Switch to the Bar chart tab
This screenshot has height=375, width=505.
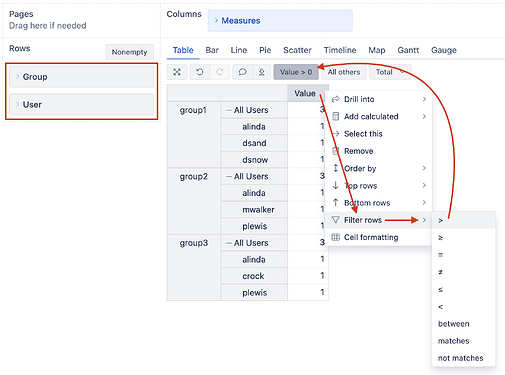pos(212,50)
